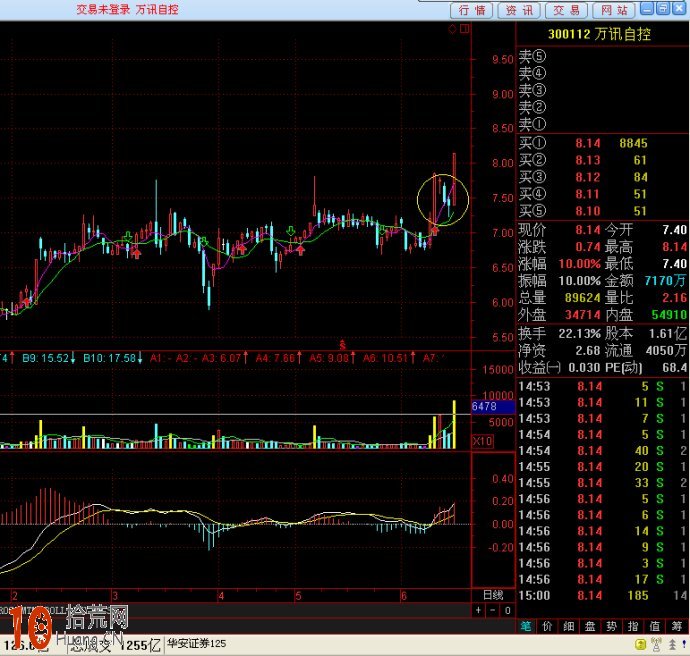Minimize the window with the minimize button

[646, 8]
